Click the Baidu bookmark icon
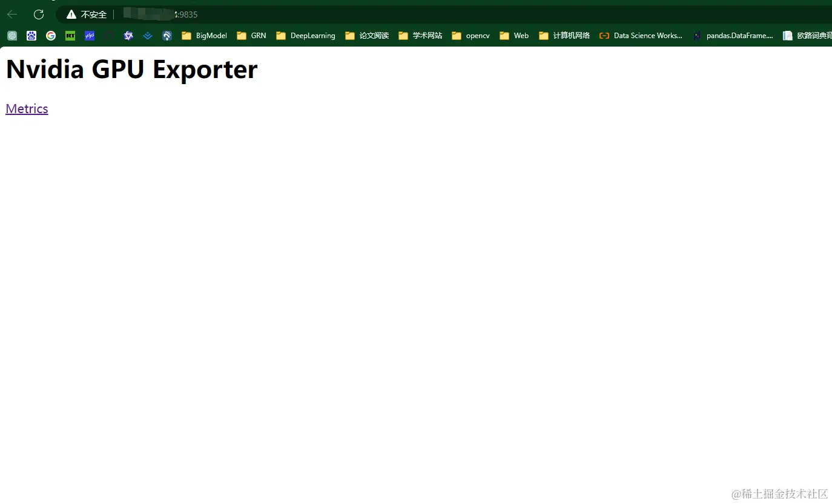The width and height of the screenshot is (832, 504). [31, 36]
